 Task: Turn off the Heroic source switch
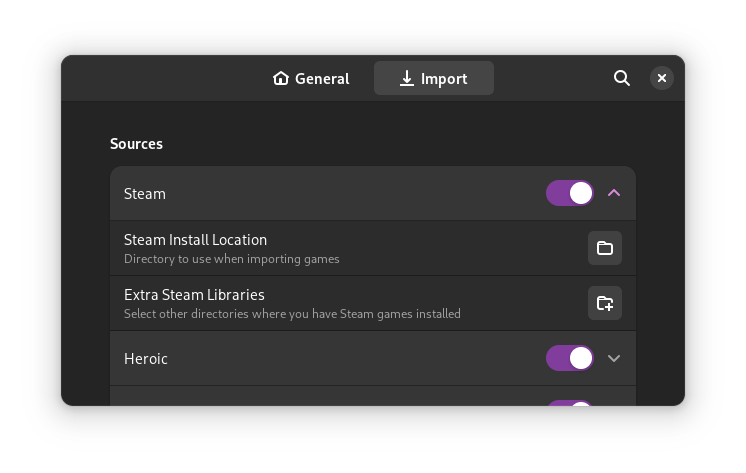coord(570,358)
